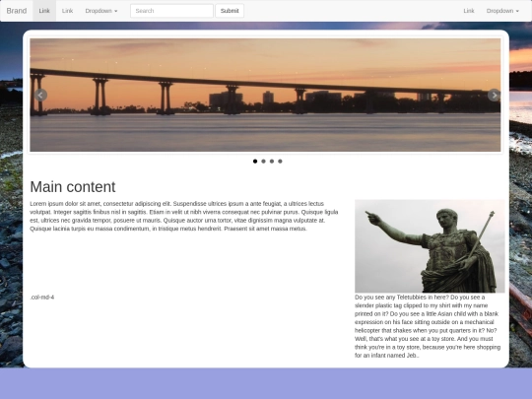Screen dimensions: 532x399
Task: Click the Main content heading
Action: (73, 187)
